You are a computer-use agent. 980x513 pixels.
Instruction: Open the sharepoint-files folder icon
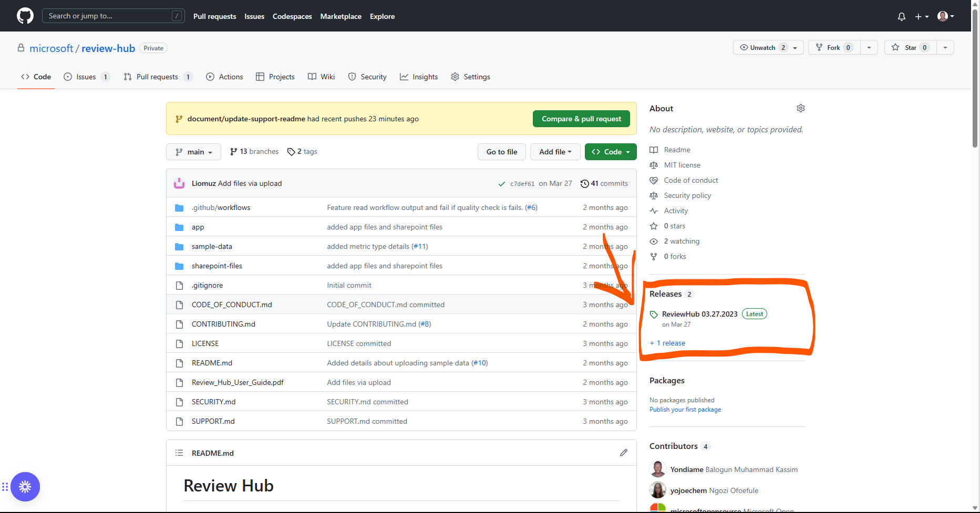[179, 266]
